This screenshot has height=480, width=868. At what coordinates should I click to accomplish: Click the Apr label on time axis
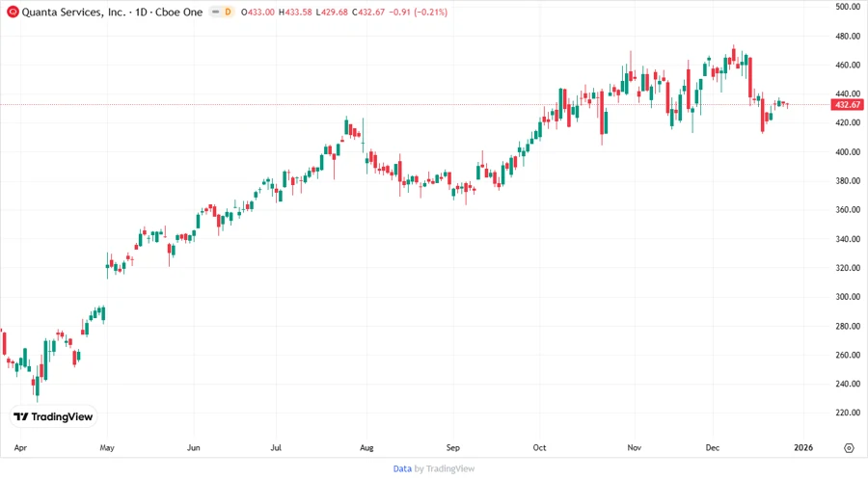(20, 447)
